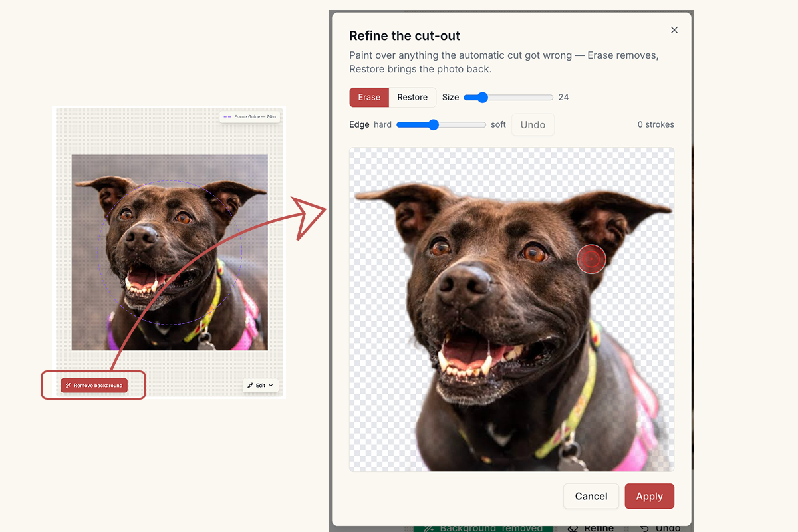This screenshot has height=532, width=798.
Task: Click the Undo button in the dialog
Action: pyautogui.click(x=533, y=124)
